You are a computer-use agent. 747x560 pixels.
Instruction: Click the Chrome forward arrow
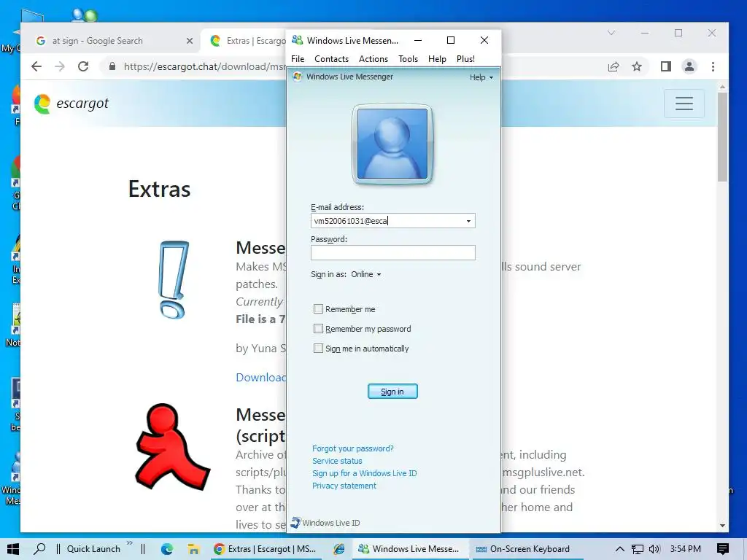pos(60,66)
